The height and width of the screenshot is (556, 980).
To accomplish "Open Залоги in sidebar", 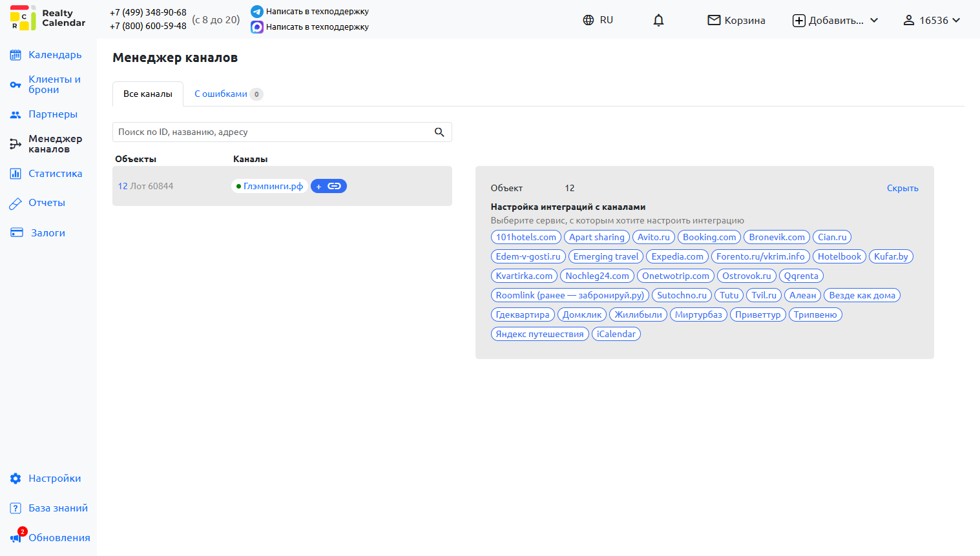I will coord(48,233).
